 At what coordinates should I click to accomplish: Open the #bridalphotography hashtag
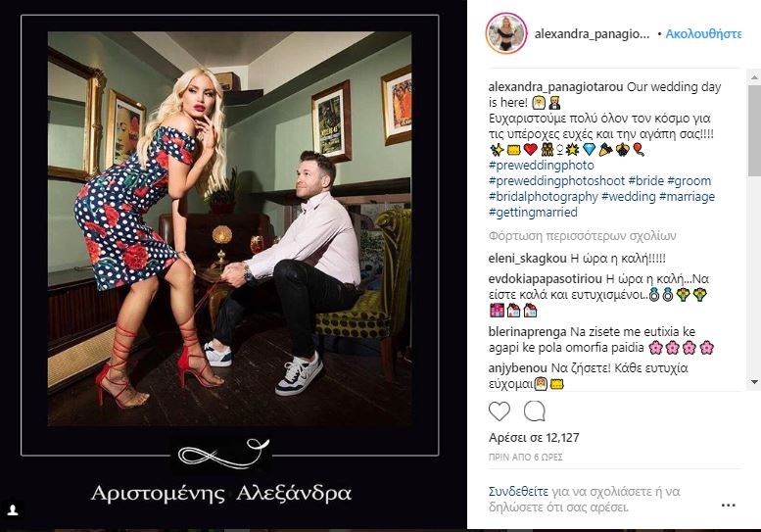[x=544, y=197]
